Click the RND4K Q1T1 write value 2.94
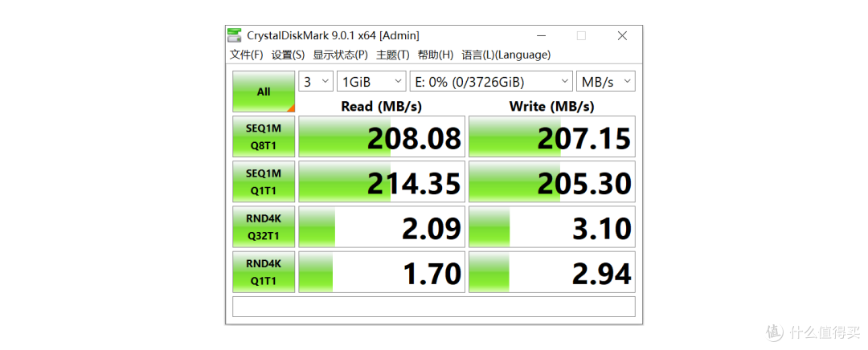This screenshot has width=868, height=350. click(552, 272)
